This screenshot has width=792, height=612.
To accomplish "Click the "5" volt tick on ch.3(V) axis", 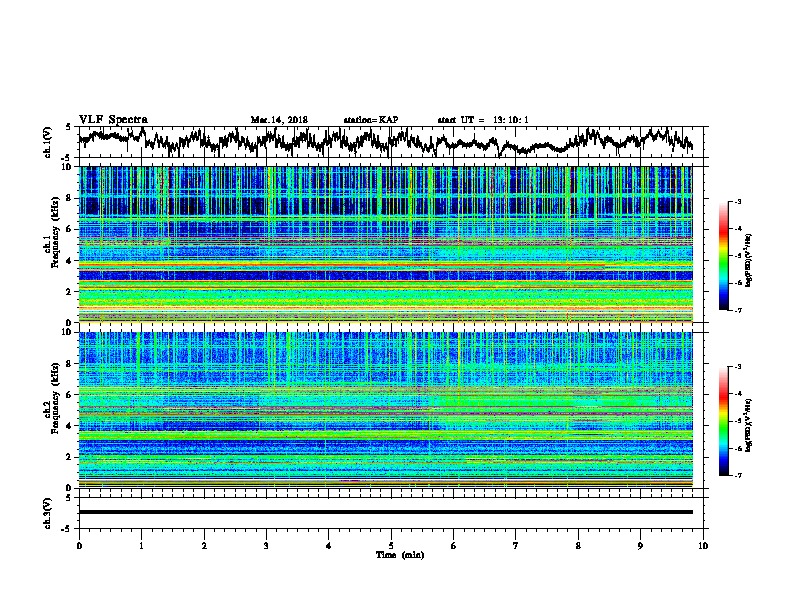I will point(69,498).
